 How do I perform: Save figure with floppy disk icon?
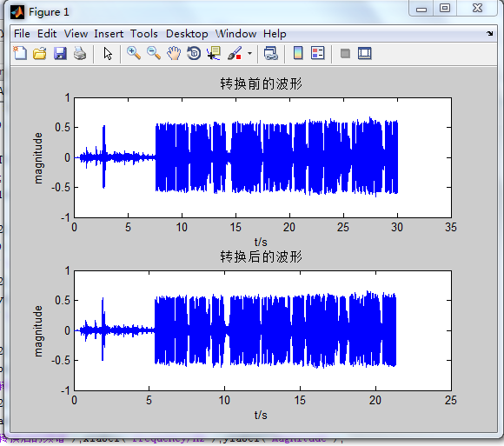coord(60,53)
